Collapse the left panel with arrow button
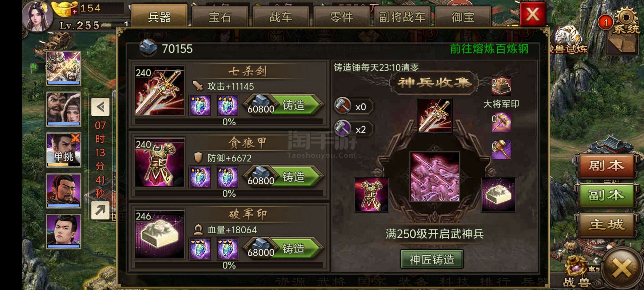Screen dimensions: 644x290 click(100, 107)
